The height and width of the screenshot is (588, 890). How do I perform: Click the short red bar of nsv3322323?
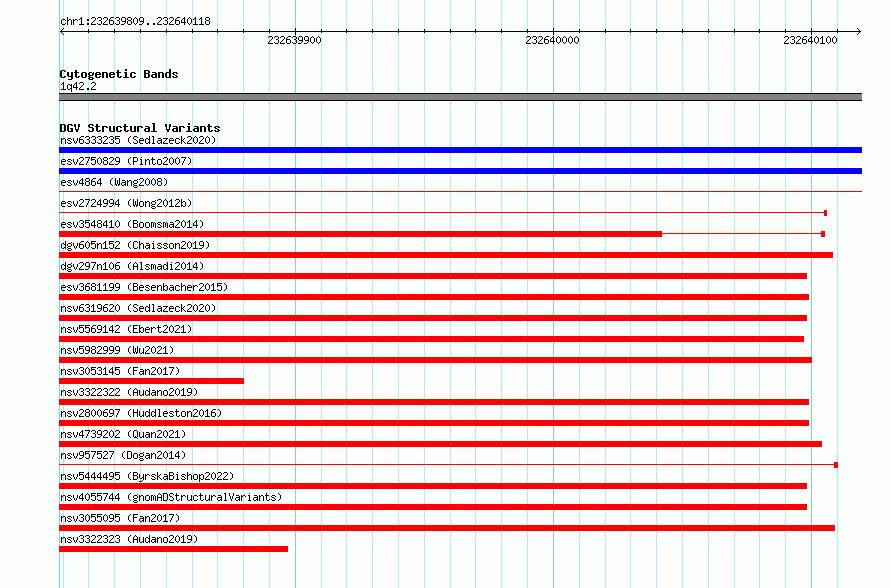coord(174,549)
